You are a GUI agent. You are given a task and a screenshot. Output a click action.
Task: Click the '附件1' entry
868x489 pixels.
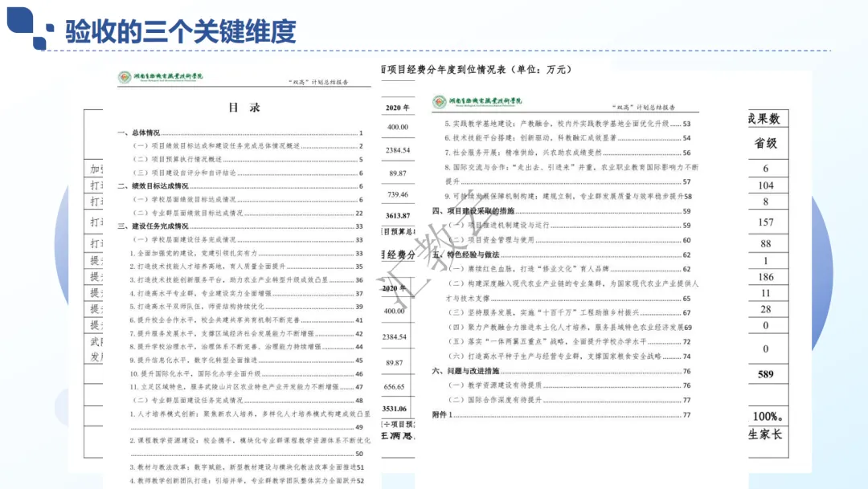(561, 415)
